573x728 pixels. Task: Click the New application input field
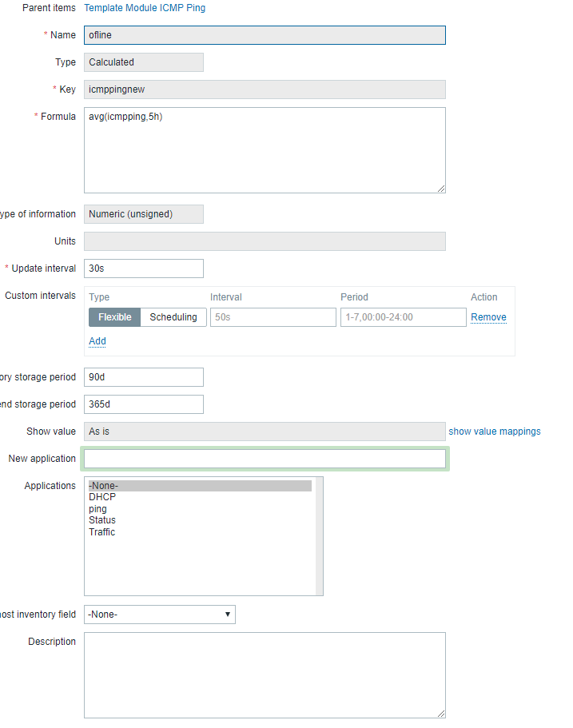(x=264, y=459)
